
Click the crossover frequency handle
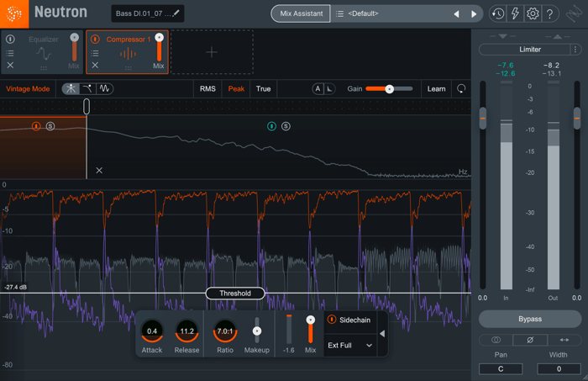coord(87,107)
